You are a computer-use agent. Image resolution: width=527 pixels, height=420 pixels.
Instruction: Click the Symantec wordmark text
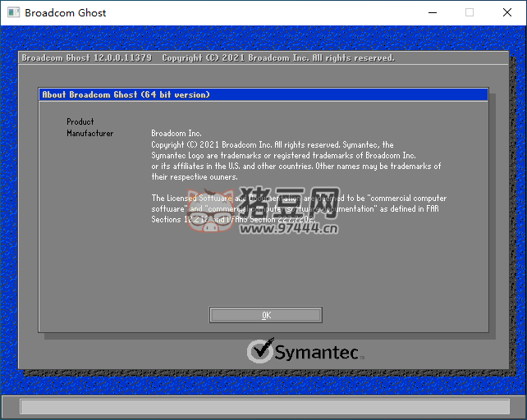pos(317,353)
